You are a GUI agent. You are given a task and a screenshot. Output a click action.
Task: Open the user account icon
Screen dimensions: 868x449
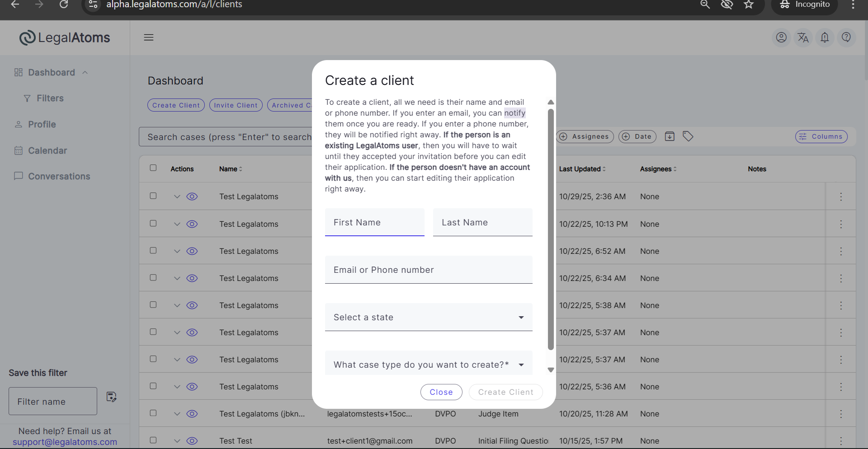tap(781, 37)
